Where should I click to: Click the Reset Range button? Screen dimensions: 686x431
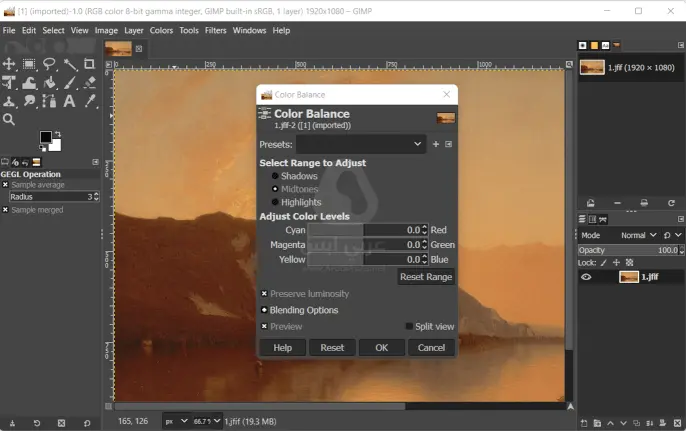pyautogui.click(x=426, y=277)
